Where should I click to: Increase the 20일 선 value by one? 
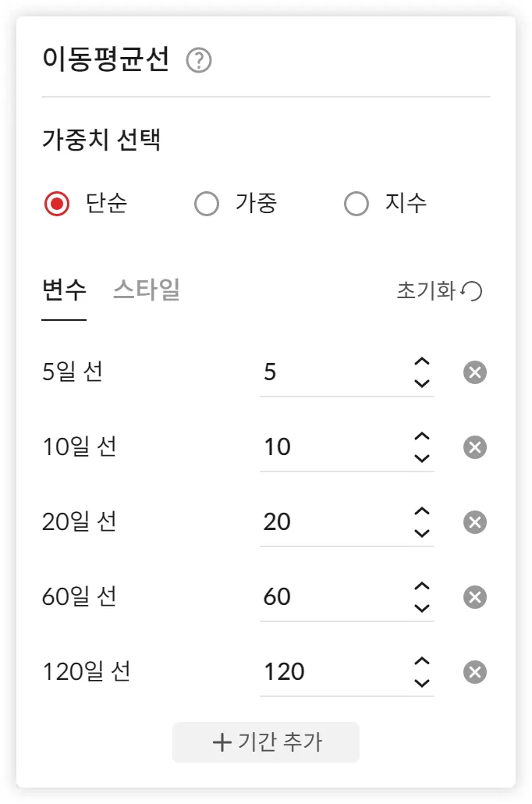422,511
